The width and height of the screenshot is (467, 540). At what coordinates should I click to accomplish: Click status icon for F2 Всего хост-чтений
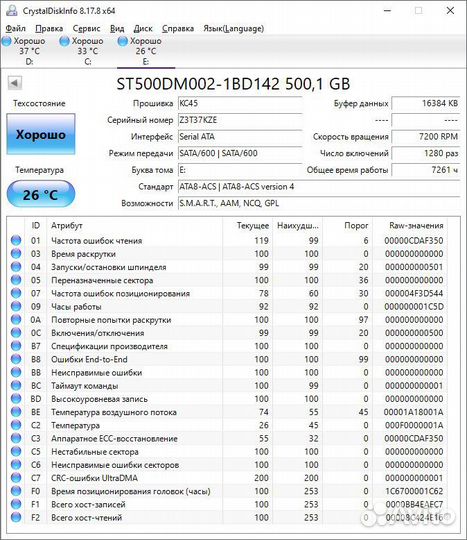16,517
